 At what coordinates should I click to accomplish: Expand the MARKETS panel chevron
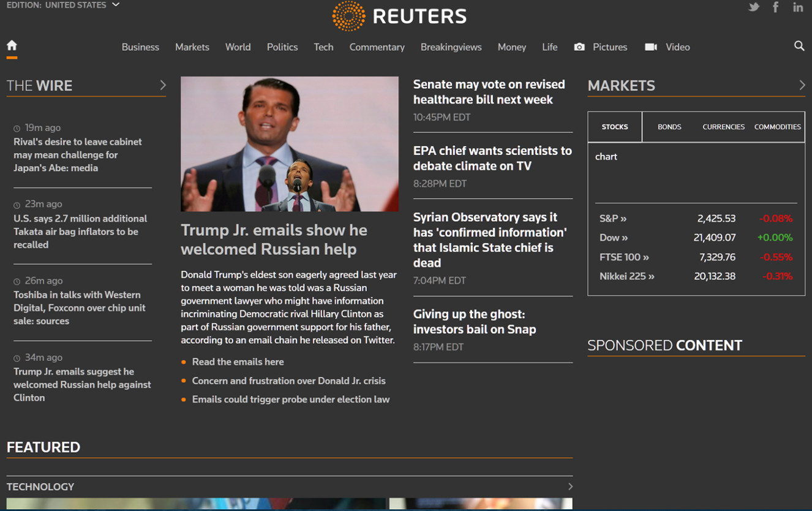click(802, 85)
